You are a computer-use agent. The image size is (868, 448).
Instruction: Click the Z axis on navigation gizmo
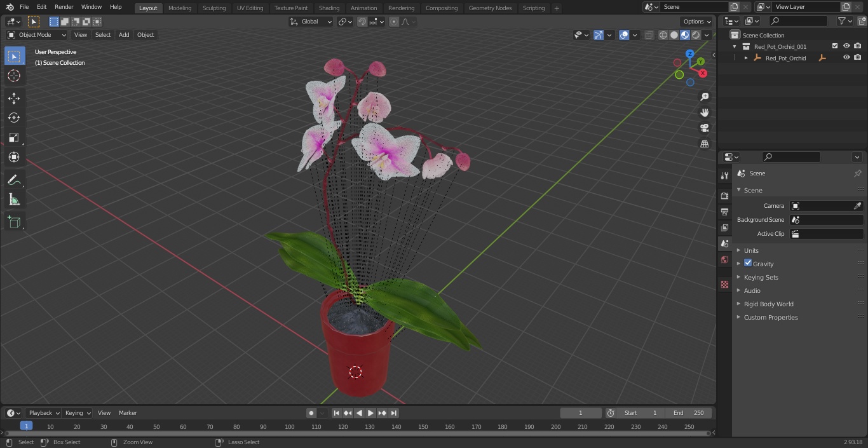(x=690, y=54)
